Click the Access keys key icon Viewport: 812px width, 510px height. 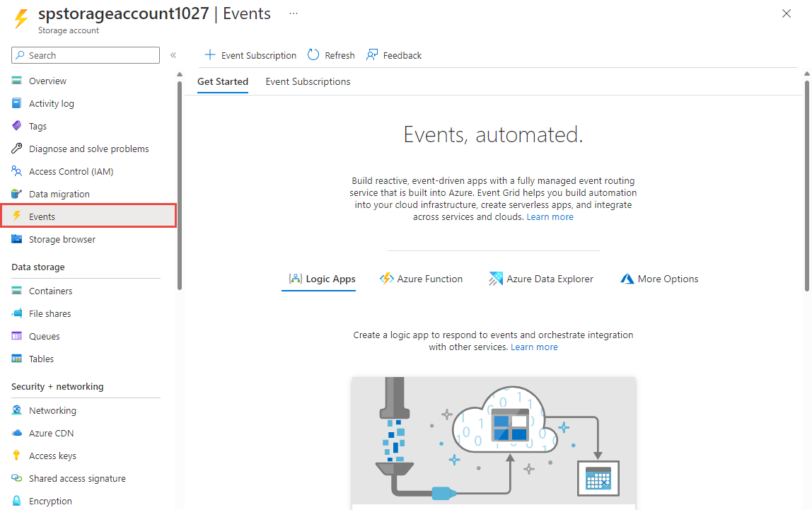(x=16, y=455)
